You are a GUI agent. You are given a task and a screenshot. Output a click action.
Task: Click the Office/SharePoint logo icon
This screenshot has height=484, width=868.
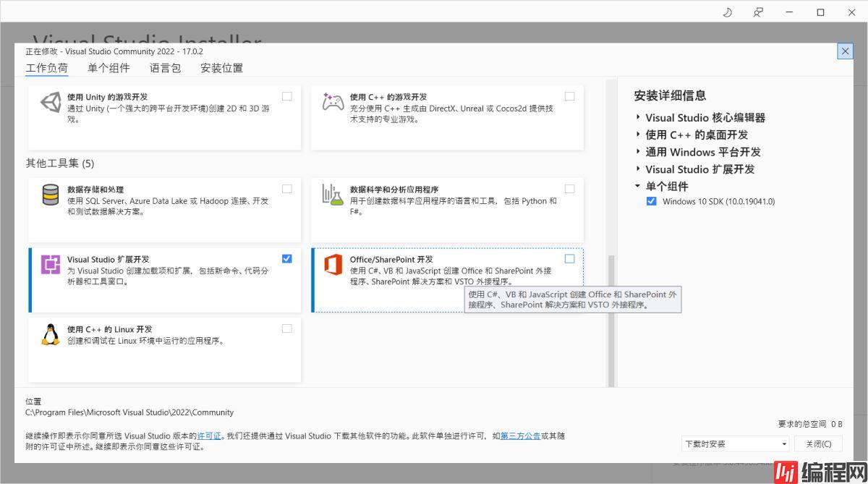[333, 266]
